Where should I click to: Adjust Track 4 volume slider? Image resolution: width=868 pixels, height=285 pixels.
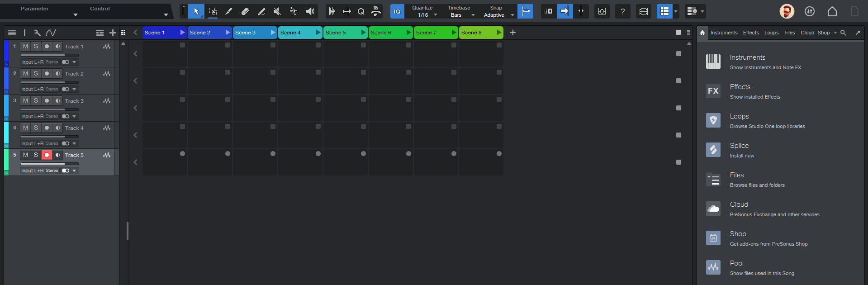(50, 137)
